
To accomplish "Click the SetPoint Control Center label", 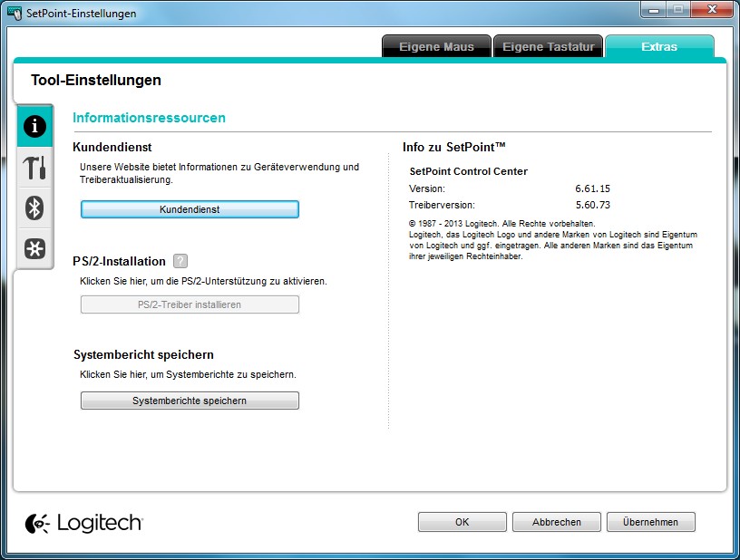I will pos(469,171).
